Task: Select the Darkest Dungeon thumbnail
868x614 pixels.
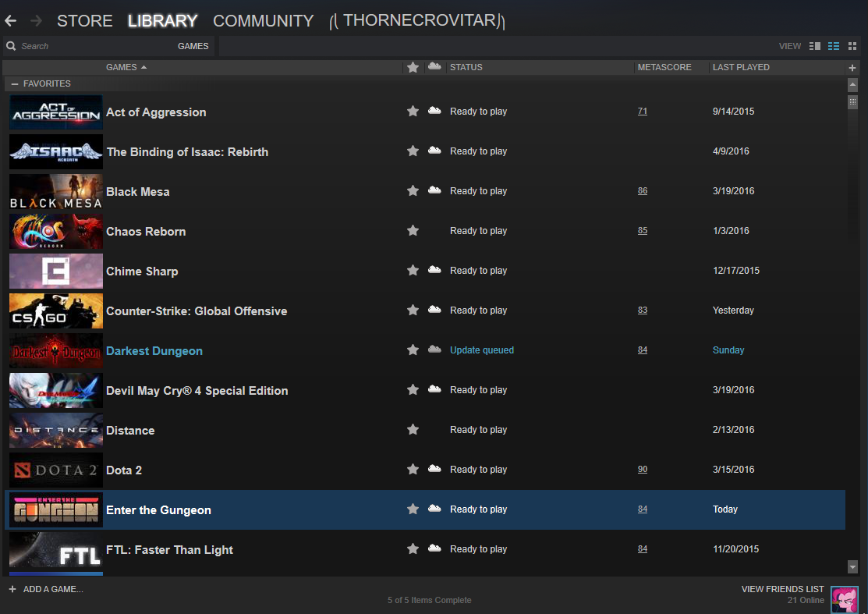Action: 56,350
